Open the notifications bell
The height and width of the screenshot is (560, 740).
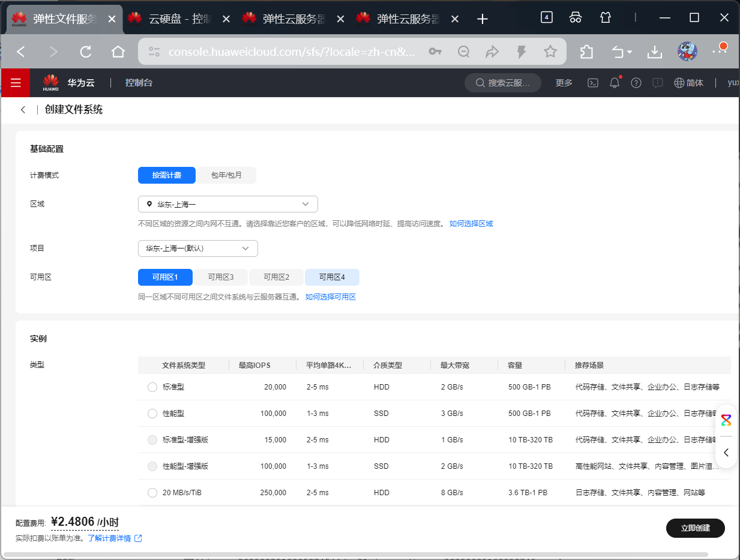pos(615,83)
